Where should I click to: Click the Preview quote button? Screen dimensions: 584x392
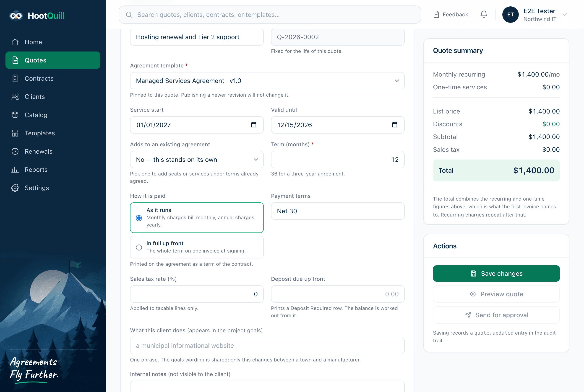tap(496, 294)
